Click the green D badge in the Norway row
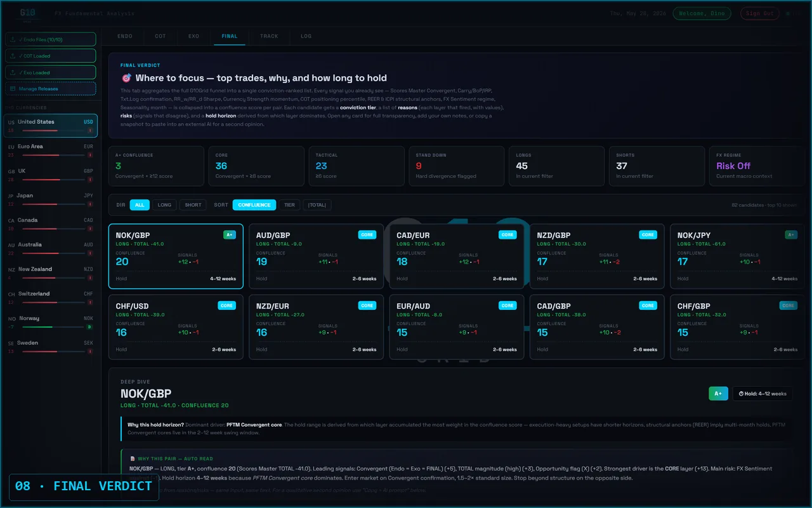The height and width of the screenshot is (508, 812). 89,326
